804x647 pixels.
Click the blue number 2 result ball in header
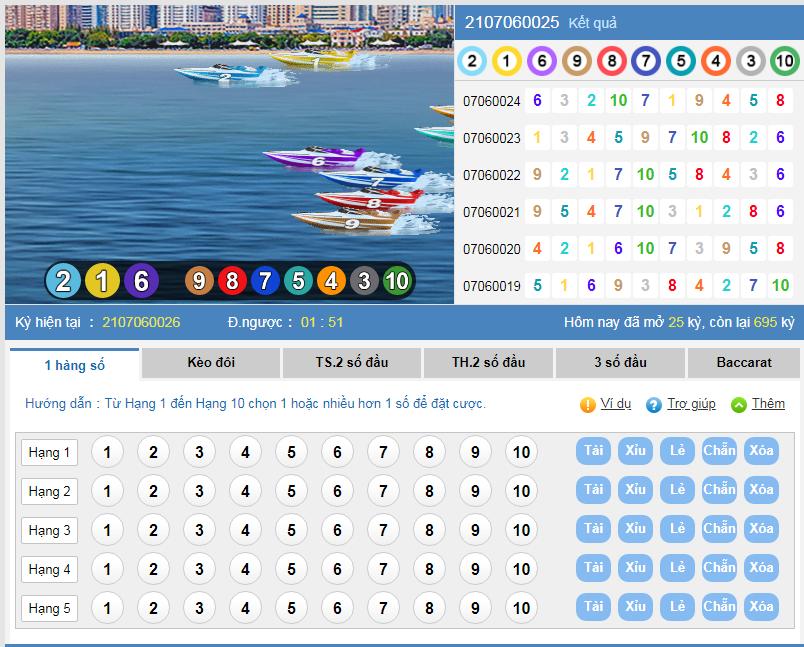(472, 62)
